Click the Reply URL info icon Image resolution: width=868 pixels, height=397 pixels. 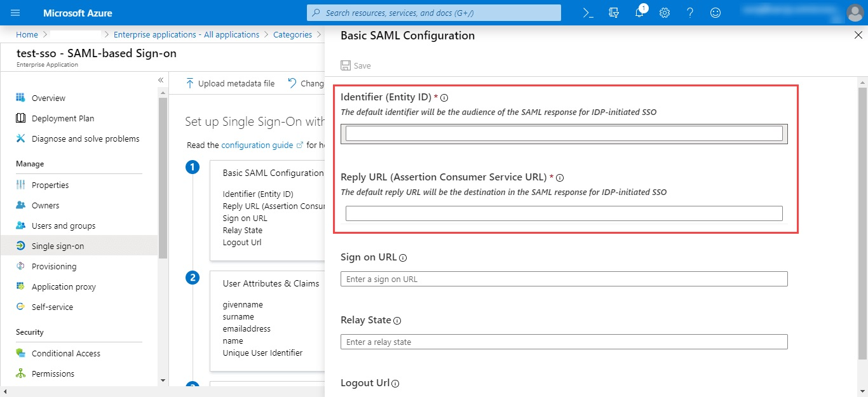coord(560,178)
